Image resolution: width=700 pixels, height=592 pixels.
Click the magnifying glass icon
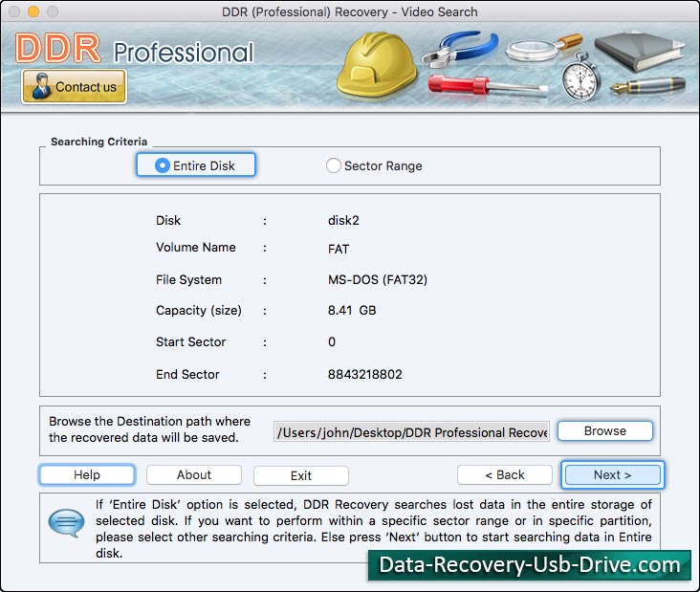(544, 47)
